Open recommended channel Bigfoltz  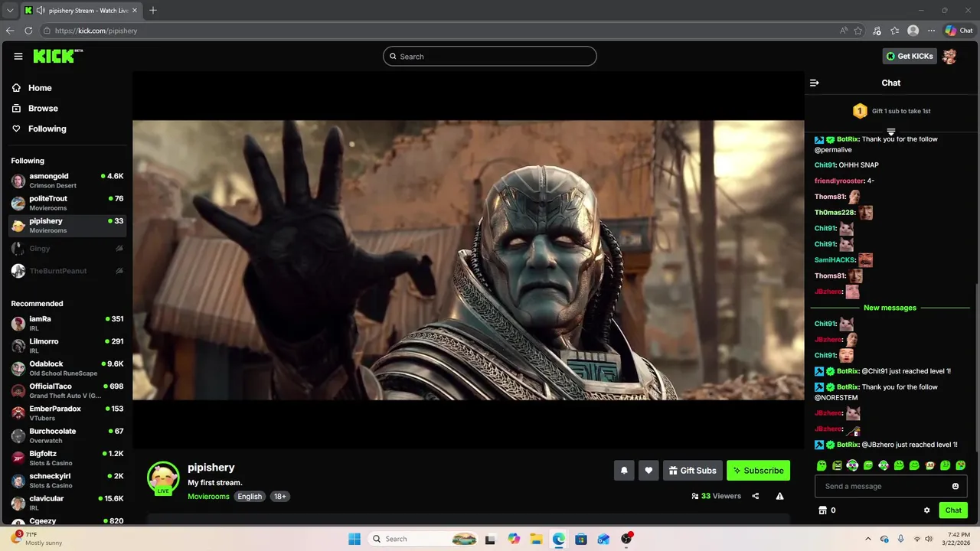(x=67, y=458)
